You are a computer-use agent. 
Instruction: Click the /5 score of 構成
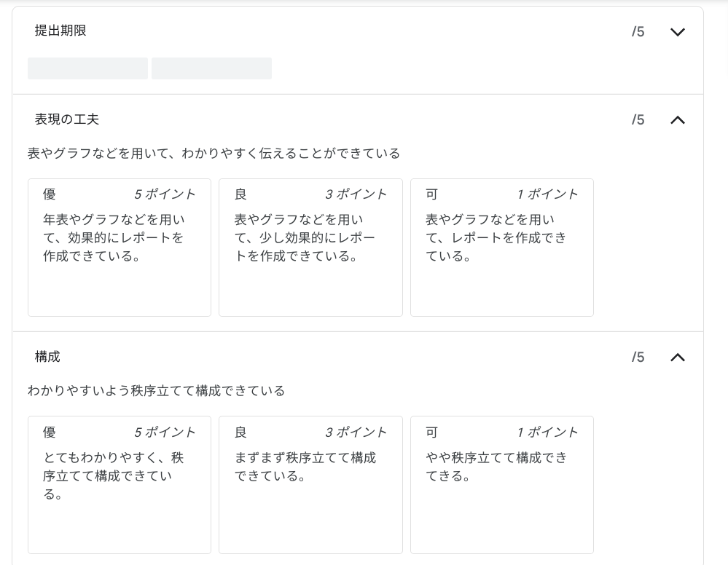point(638,357)
